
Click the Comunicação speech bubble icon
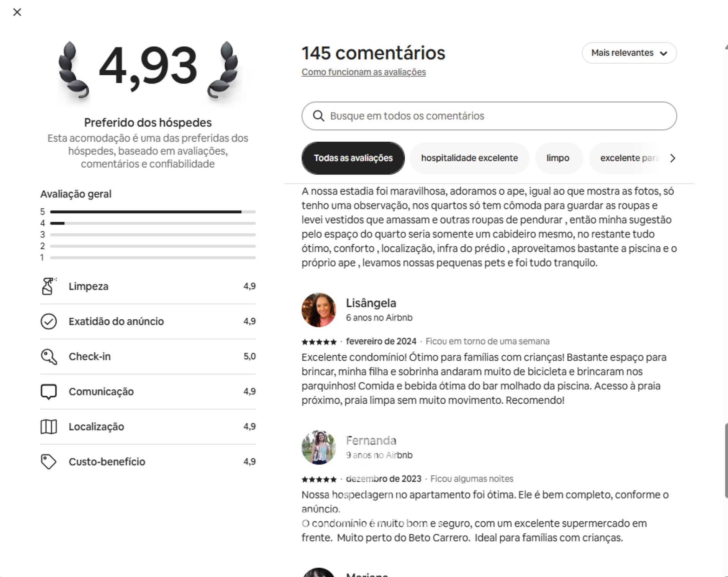coord(49,392)
